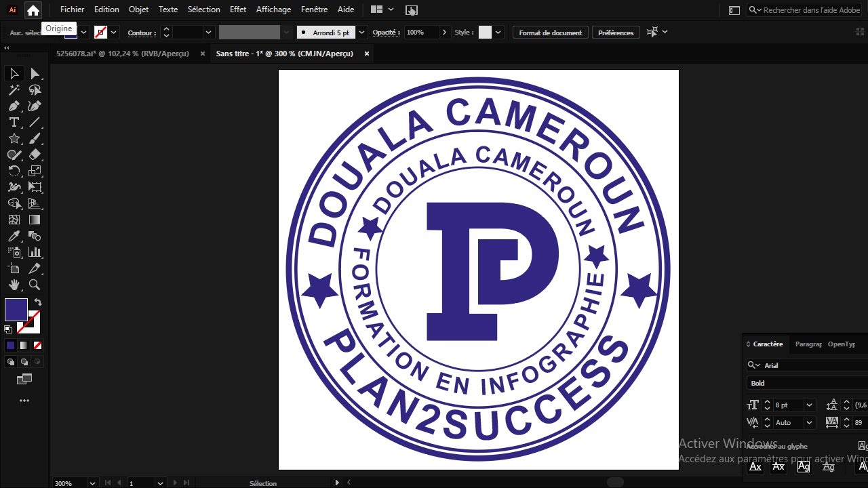The image size is (868, 488).
Task: Pick the Rotate tool
Action: (x=14, y=171)
